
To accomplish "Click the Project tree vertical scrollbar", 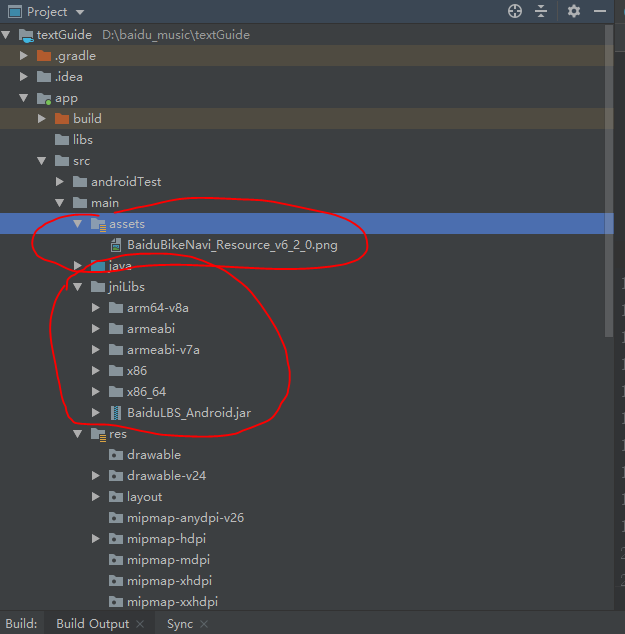I will [x=609, y=181].
